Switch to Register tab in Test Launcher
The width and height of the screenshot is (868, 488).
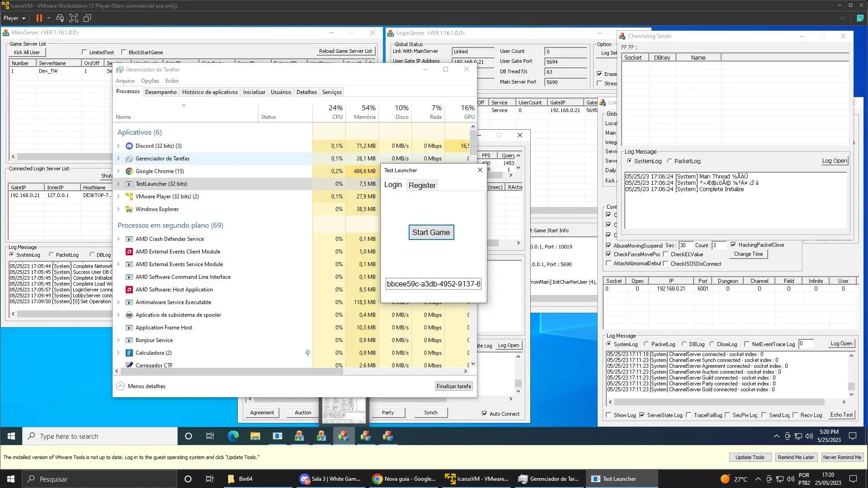click(x=422, y=185)
